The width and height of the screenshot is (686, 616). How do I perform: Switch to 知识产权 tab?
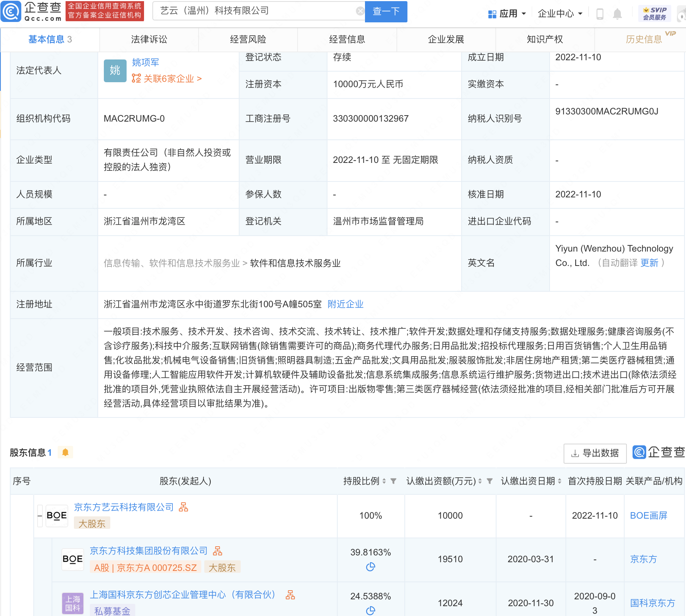(545, 39)
